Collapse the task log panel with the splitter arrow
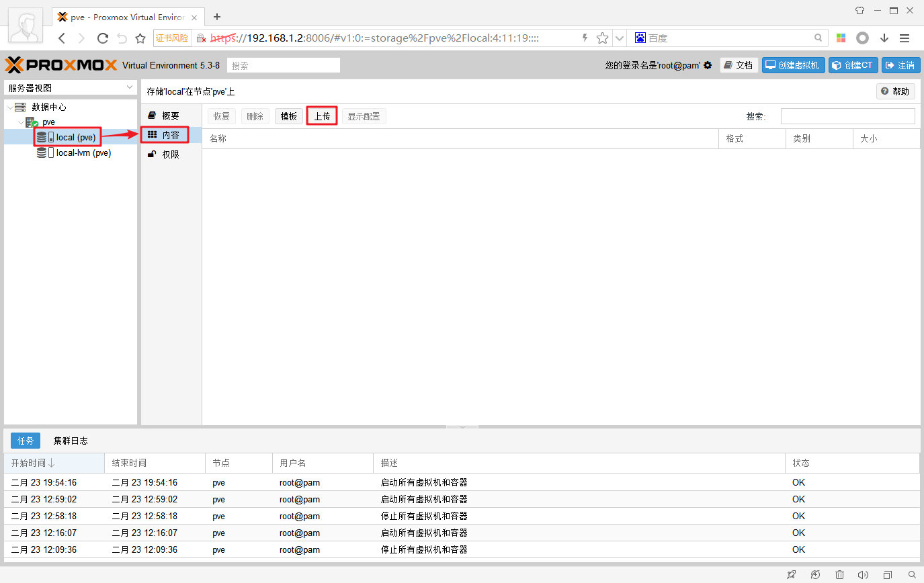Image resolution: width=924 pixels, height=583 pixels. [462, 427]
